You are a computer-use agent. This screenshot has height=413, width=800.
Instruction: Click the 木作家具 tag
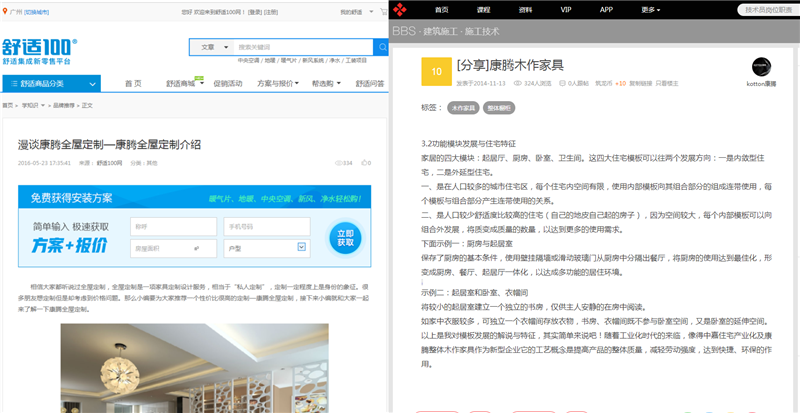[x=463, y=108]
